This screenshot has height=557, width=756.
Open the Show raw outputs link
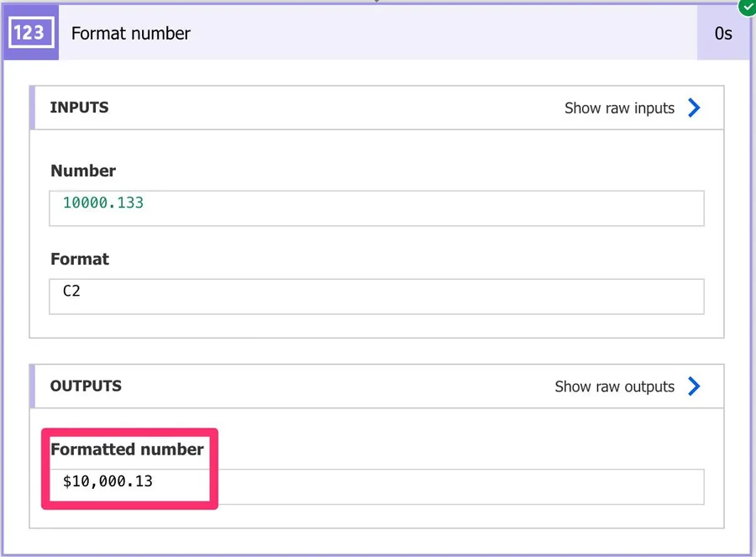(x=614, y=386)
